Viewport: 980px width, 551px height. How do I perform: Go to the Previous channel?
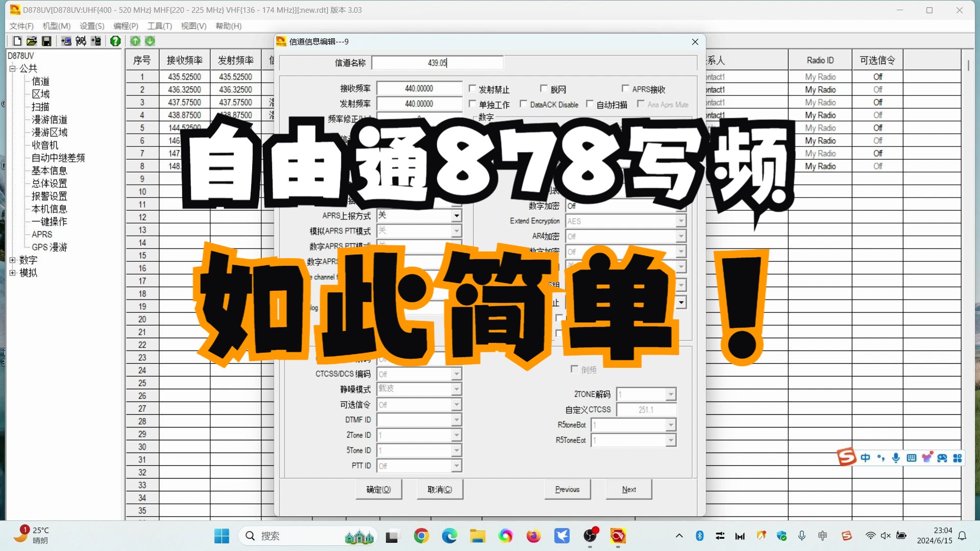(x=568, y=489)
